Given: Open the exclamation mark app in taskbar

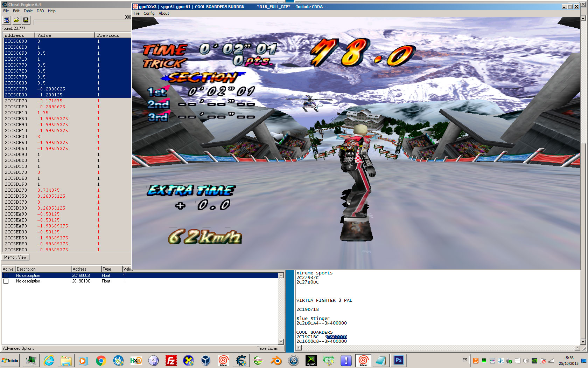Looking at the screenshot, I should pyautogui.click(x=346, y=361).
